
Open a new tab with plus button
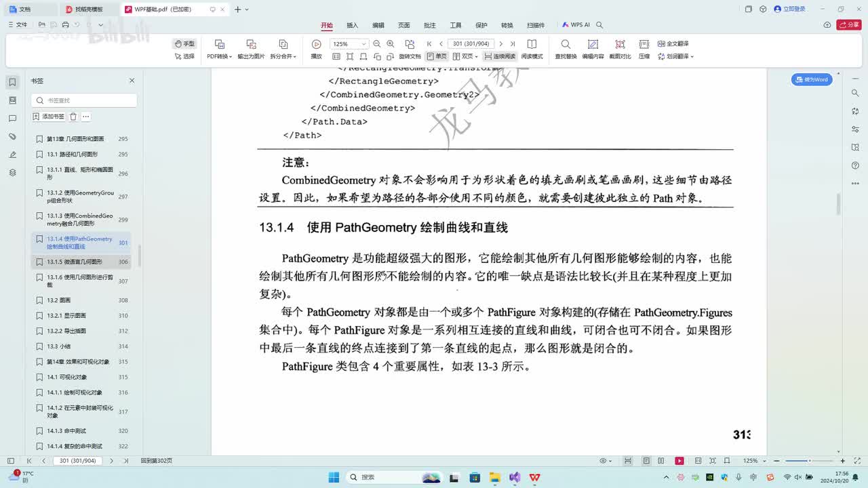[x=237, y=9]
